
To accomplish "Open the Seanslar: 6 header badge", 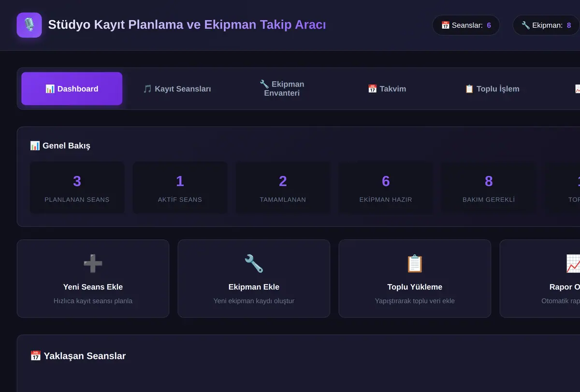I will [466, 25].
